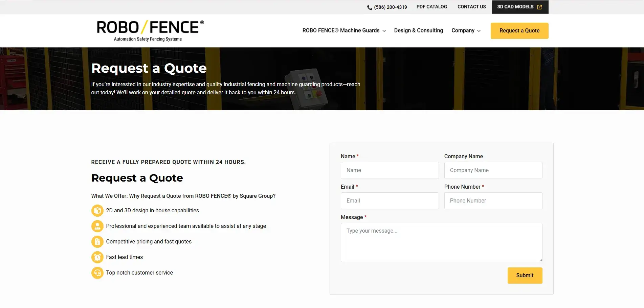The image size is (644, 308).
Task: Open the 3D CAD Models button
Action: pos(520,7)
